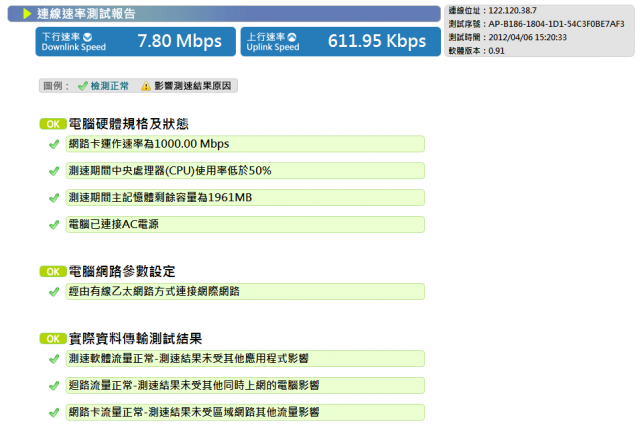Click the 電腦網路參數設定 section heading
640x424 pixels.
tap(122, 272)
